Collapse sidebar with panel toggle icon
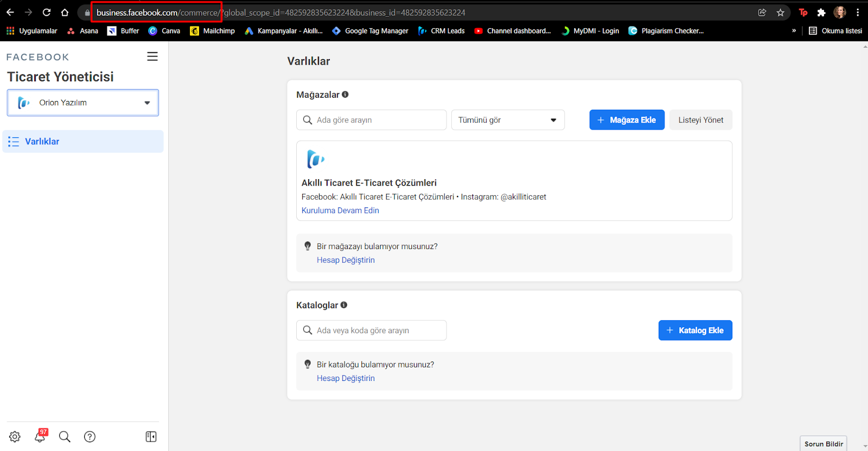Image resolution: width=868 pixels, height=451 pixels. [x=151, y=436]
